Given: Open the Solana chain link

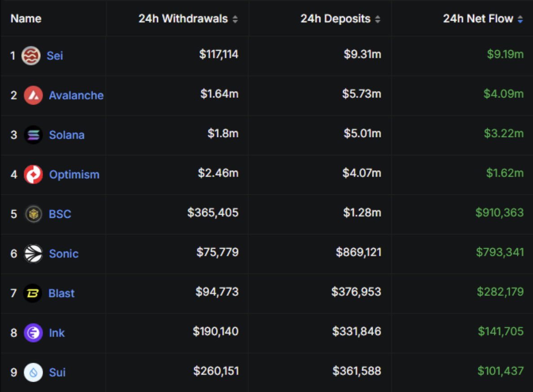Looking at the screenshot, I should (x=66, y=135).
